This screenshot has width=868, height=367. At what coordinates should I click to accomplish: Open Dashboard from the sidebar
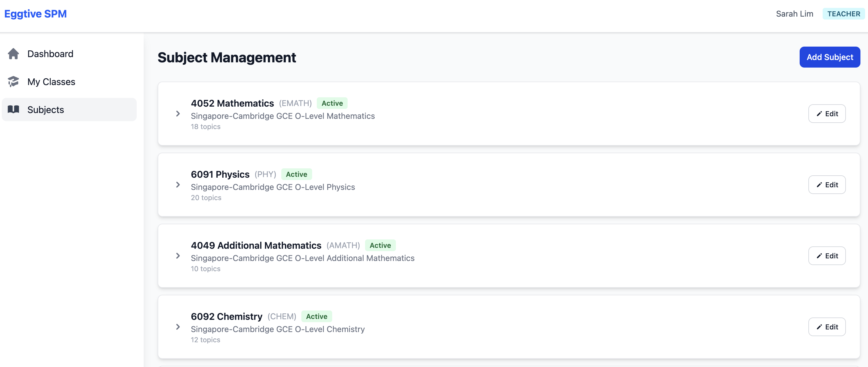click(x=50, y=54)
